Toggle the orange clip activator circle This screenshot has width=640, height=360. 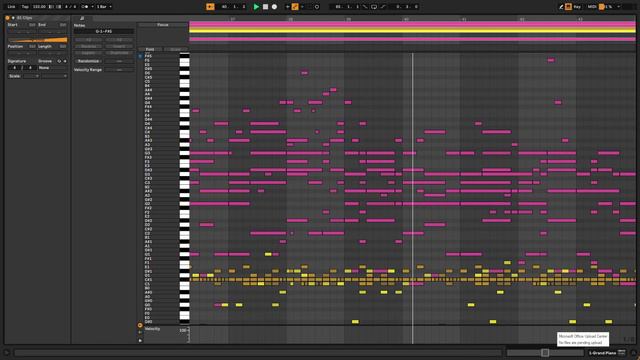tap(7, 18)
